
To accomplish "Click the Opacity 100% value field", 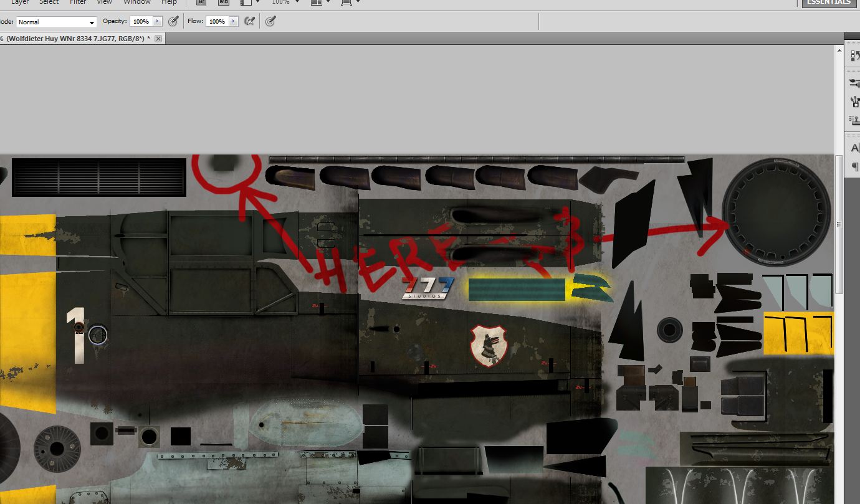I will point(141,21).
